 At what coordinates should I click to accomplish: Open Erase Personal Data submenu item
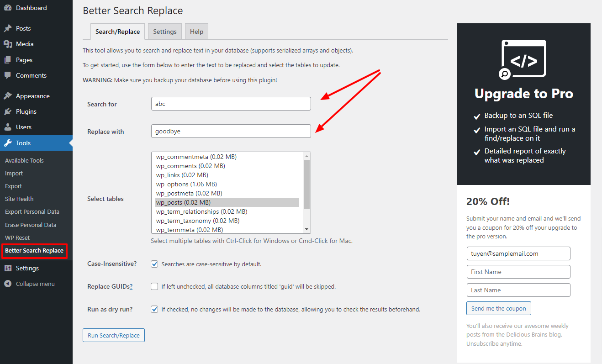[31, 225]
